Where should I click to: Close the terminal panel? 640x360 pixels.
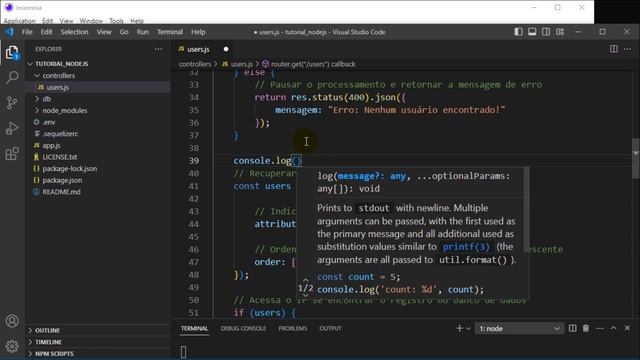click(x=627, y=328)
